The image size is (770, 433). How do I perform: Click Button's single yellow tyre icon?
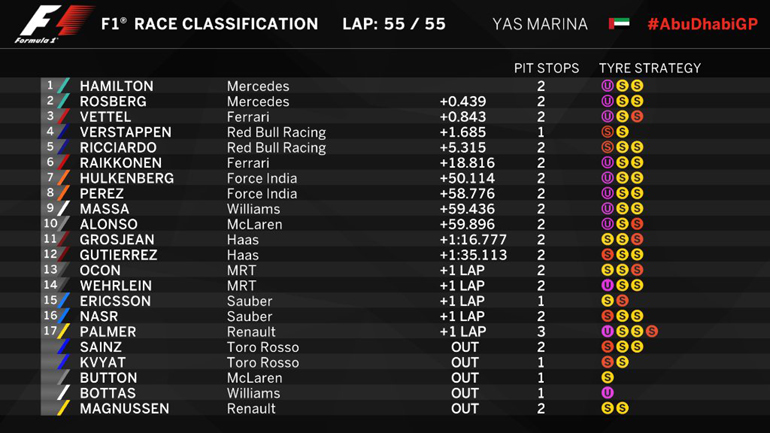(607, 378)
